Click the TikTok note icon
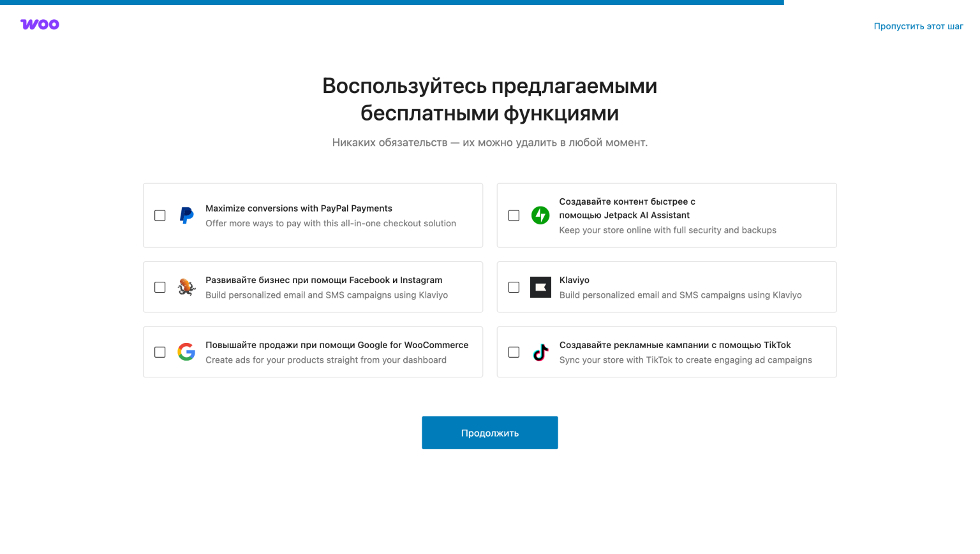 click(x=540, y=352)
